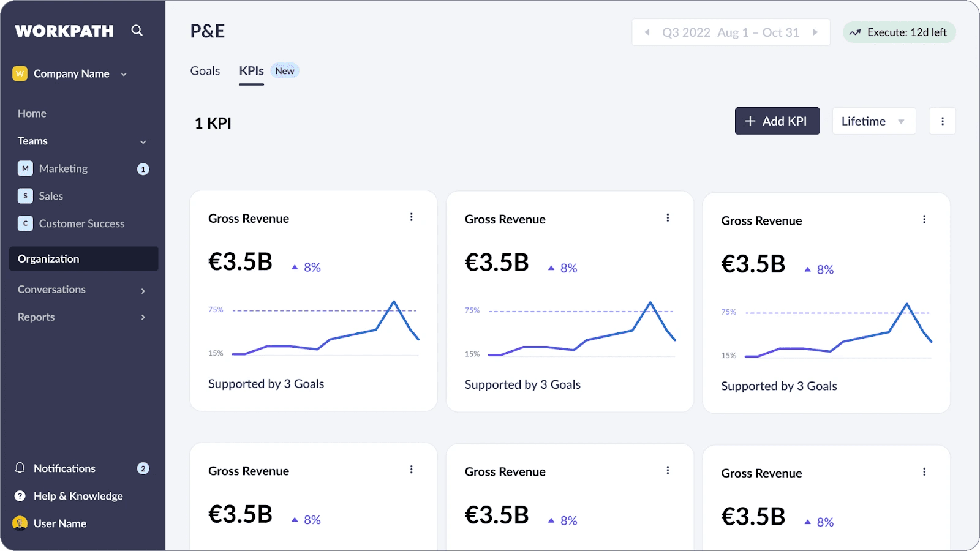Expand the Conversations submenu

pos(143,290)
